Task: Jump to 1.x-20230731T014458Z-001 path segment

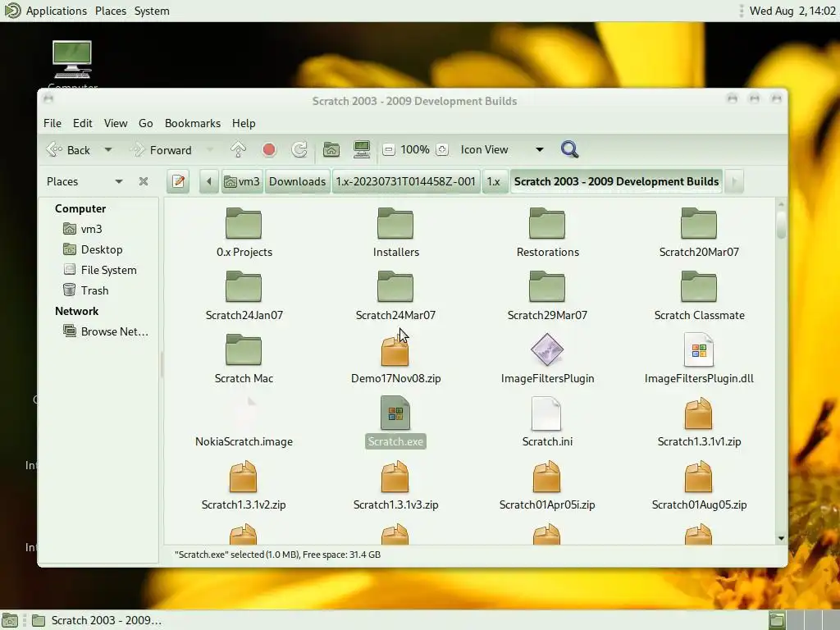Action: (405, 181)
